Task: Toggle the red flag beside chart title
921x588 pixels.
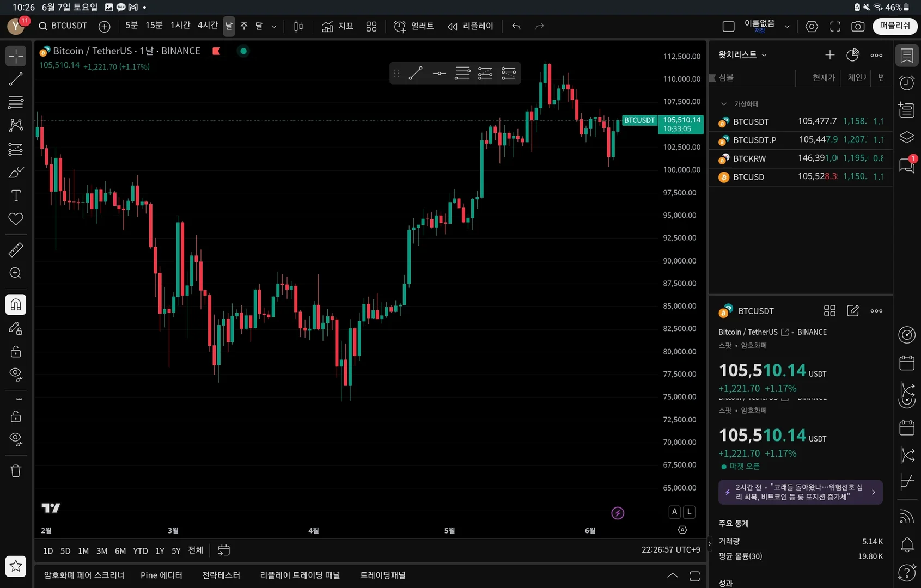Action: tap(216, 51)
